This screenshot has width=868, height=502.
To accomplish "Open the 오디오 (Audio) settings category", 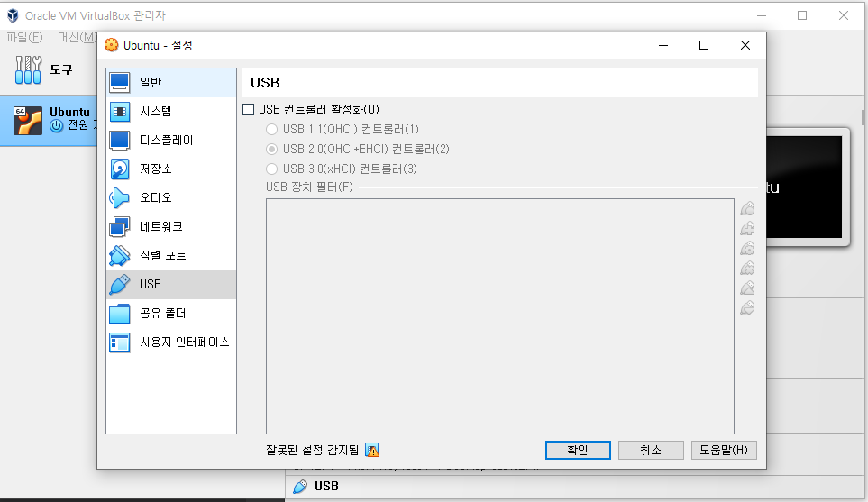I will [x=171, y=197].
